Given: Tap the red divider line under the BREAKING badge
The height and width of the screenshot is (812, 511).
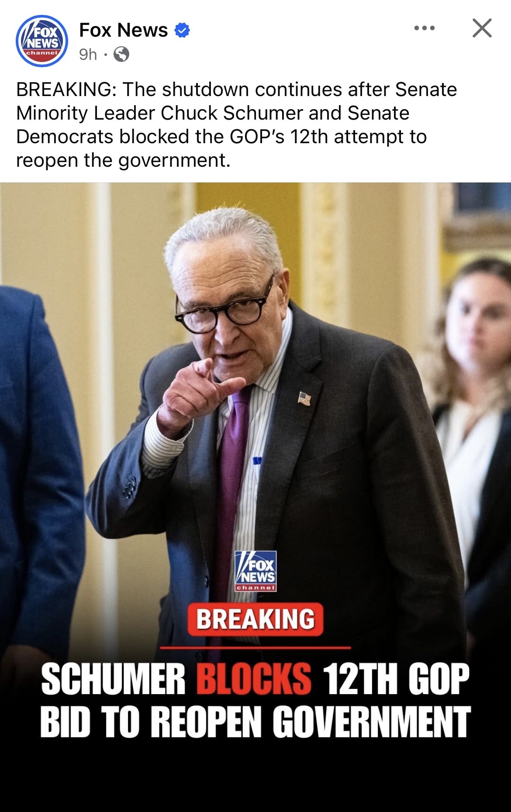Looking at the screenshot, I should 255,648.
